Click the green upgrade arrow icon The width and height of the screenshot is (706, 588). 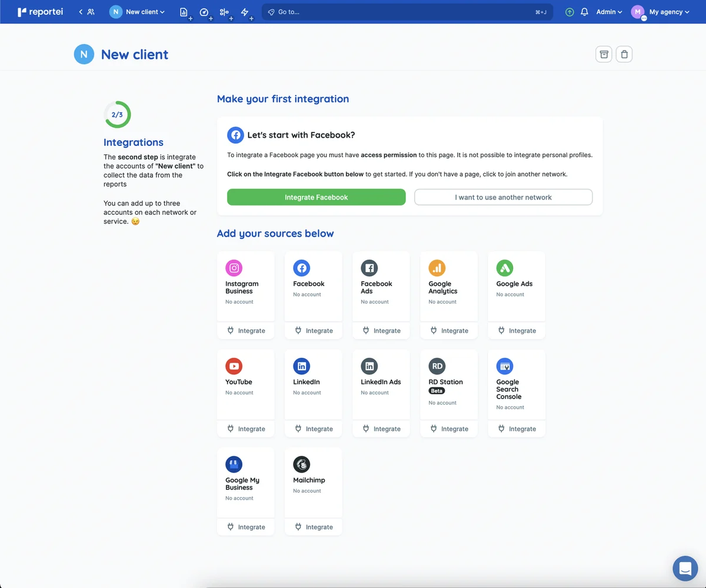[570, 12]
